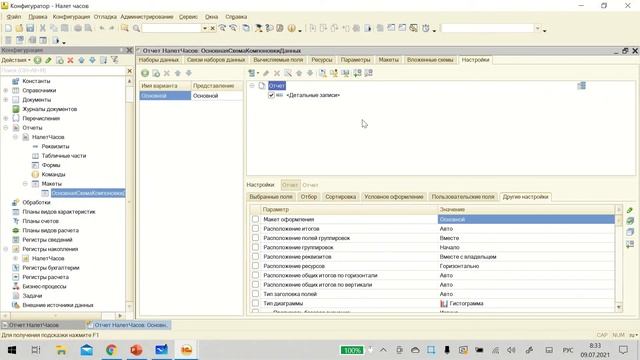Image resolution: width=640 pixels, height=360 pixels.
Task: Select the Основной variant row
Action: (191, 96)
